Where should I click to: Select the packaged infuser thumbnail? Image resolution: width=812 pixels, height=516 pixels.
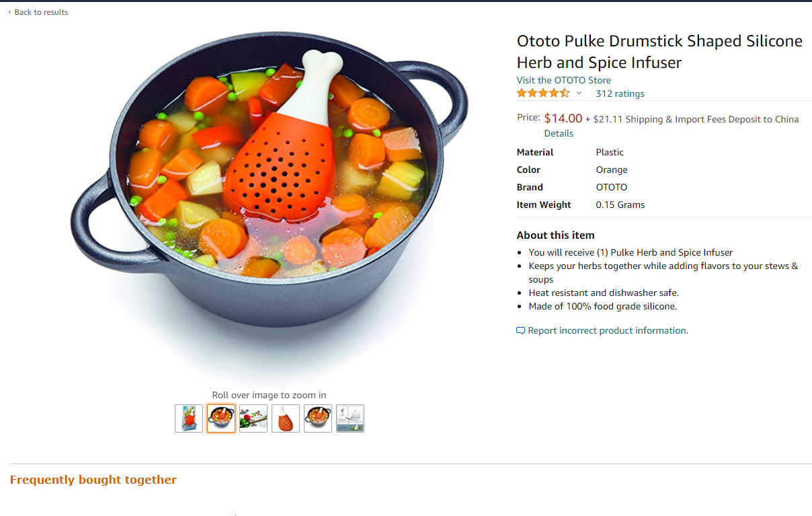tap(189, 418)
